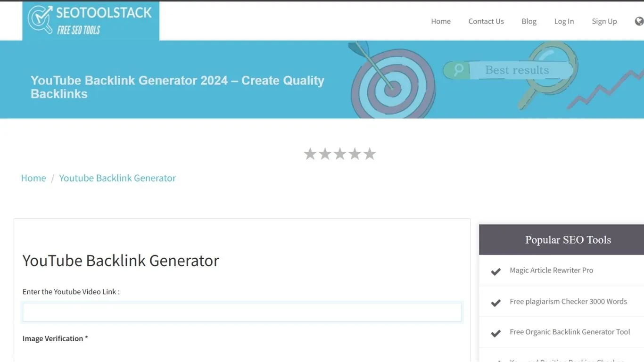Open Free plagiarism Checker 3000 Words
The height and width of the screenshot is (362, 644).
(x=568, y=301)
